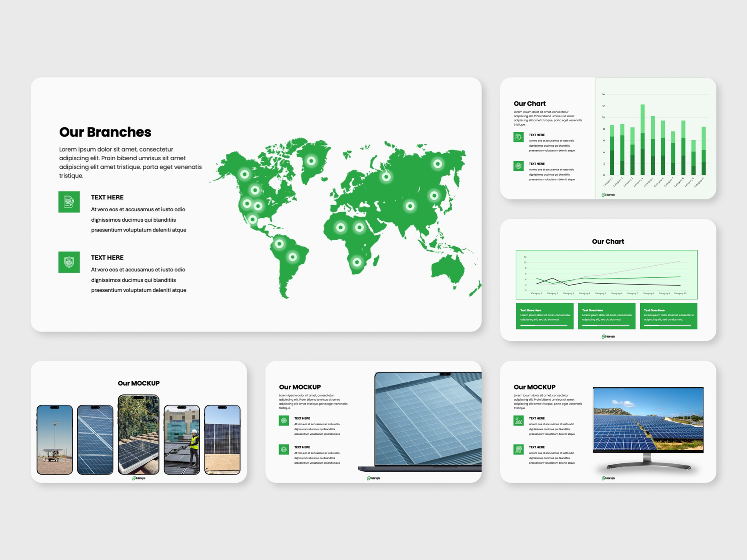
Task: Click the line chart plot area
Action: [606, 275]
